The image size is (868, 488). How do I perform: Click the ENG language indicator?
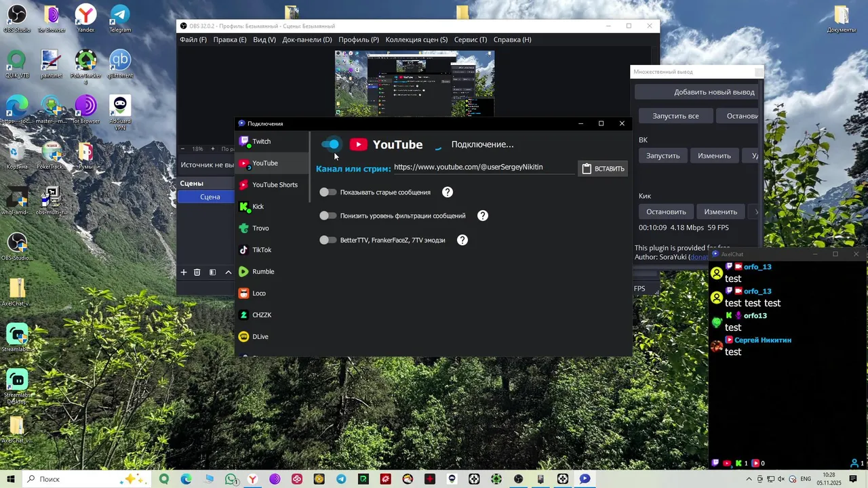806,479
